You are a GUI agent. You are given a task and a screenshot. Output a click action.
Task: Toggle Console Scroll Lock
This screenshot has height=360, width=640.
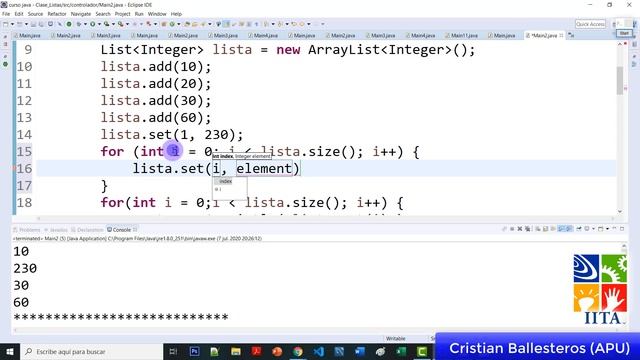545,229
